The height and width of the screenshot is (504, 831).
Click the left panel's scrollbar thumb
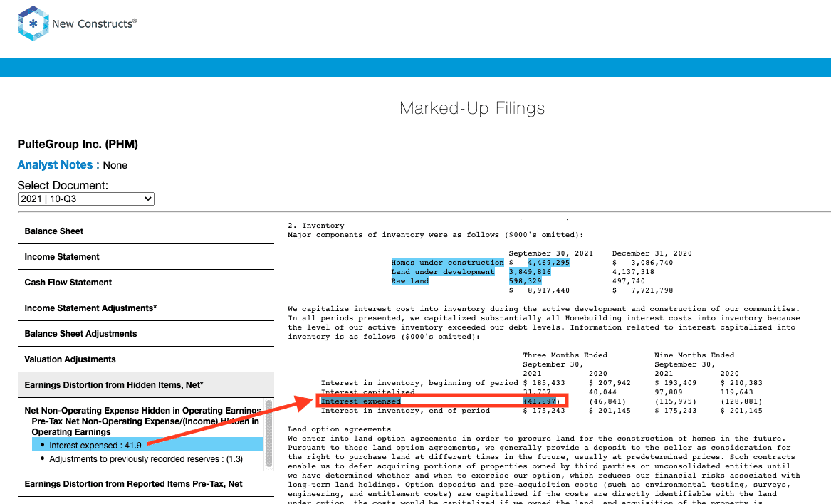coord(269,434)
